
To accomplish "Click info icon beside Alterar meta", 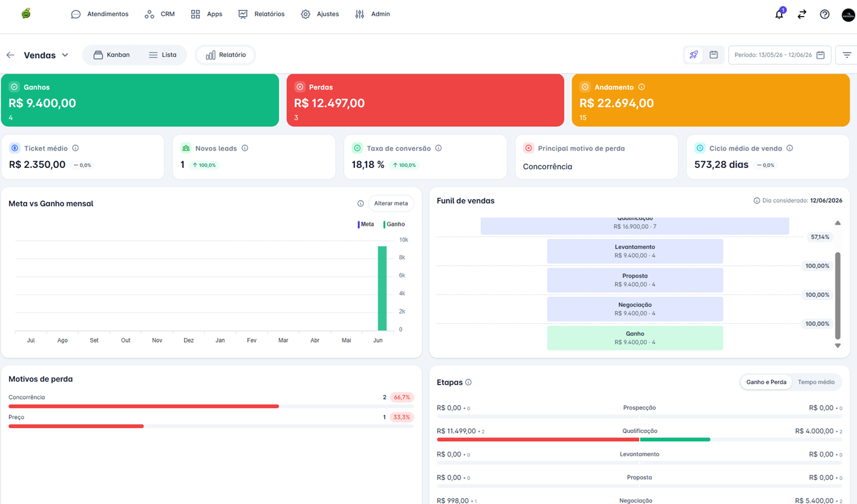I will [x=360, y=203].
